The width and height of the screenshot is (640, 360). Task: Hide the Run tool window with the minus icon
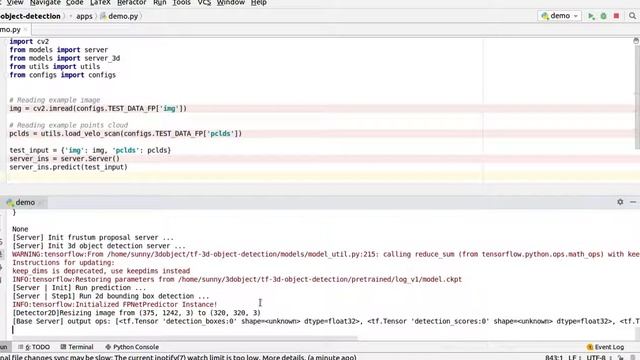point(633,202)
